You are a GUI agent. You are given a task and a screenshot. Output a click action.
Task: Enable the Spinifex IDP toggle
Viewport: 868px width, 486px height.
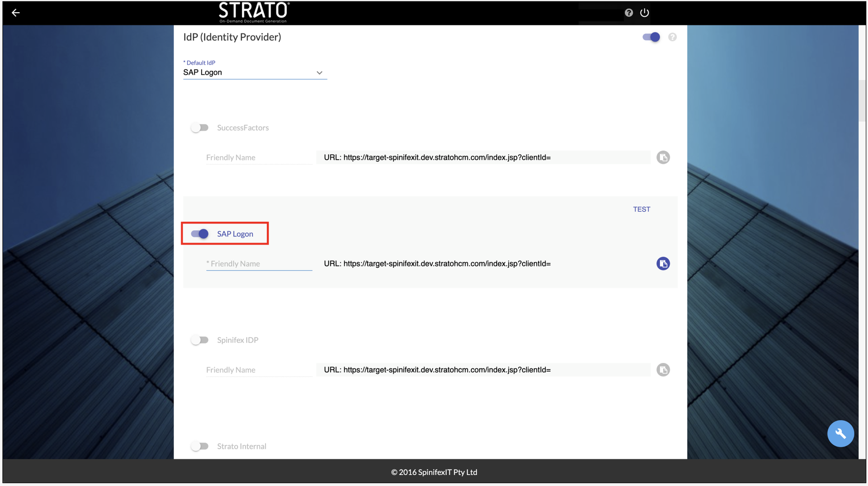tap(199, 340)
